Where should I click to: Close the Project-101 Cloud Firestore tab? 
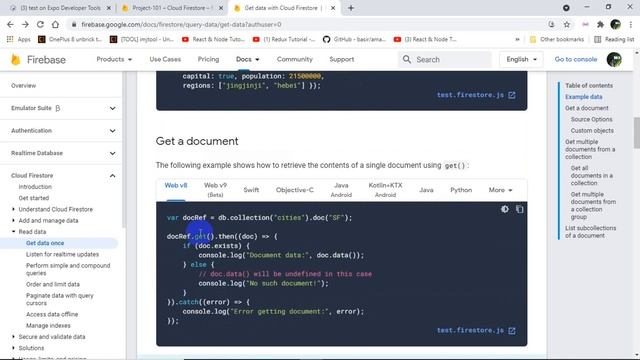pos(221,8)
